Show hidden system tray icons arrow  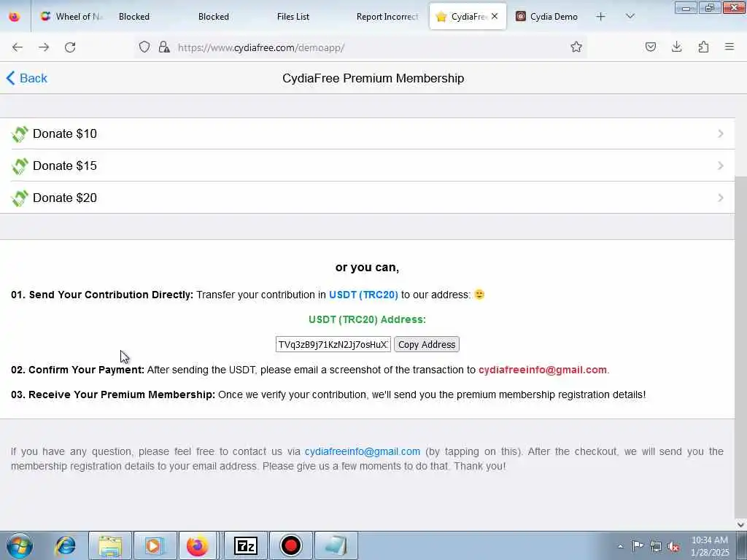pos(620,546)
